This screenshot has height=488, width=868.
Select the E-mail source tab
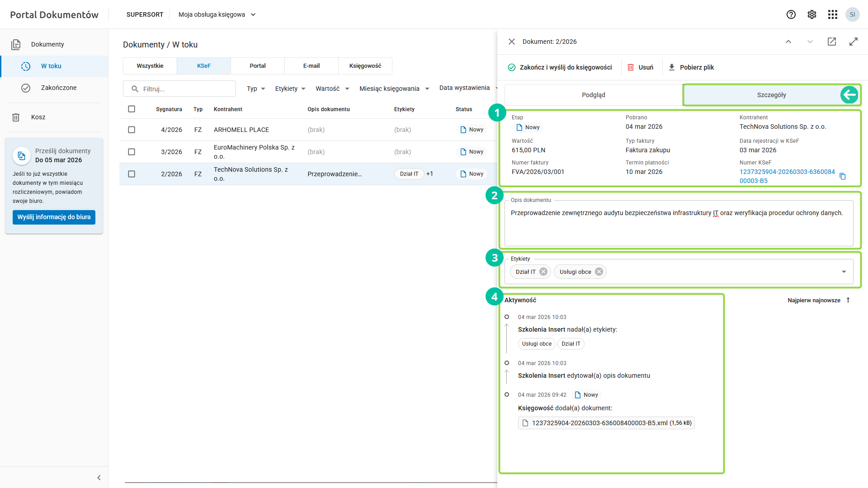tap(311, 66)
